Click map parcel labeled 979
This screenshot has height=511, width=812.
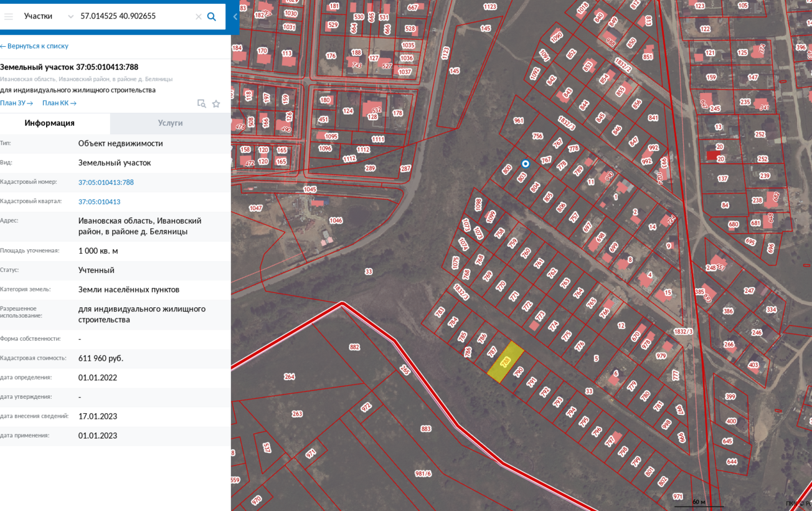(x=661, y=356)
